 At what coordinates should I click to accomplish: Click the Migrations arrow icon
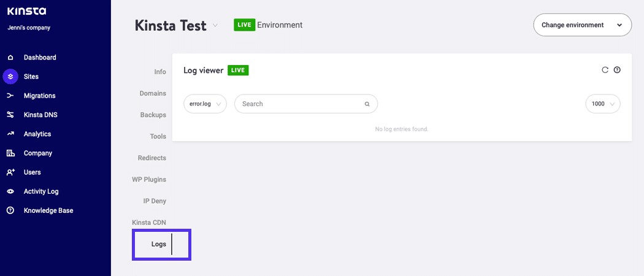tap(10, 96)
